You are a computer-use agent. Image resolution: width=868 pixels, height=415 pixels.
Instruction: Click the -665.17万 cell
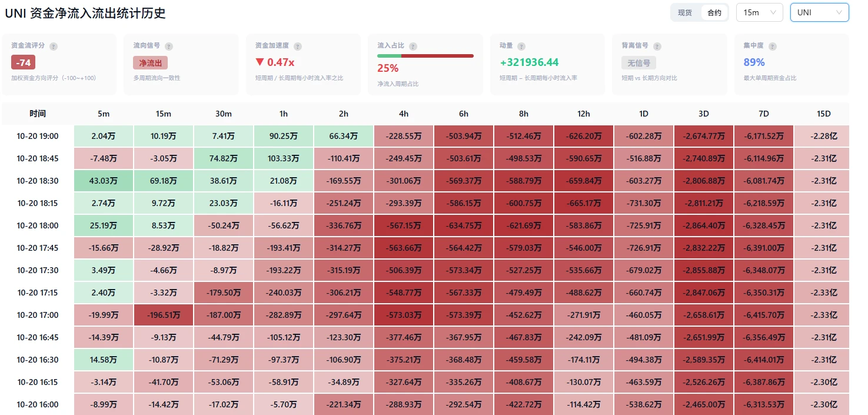click(584, 203)
